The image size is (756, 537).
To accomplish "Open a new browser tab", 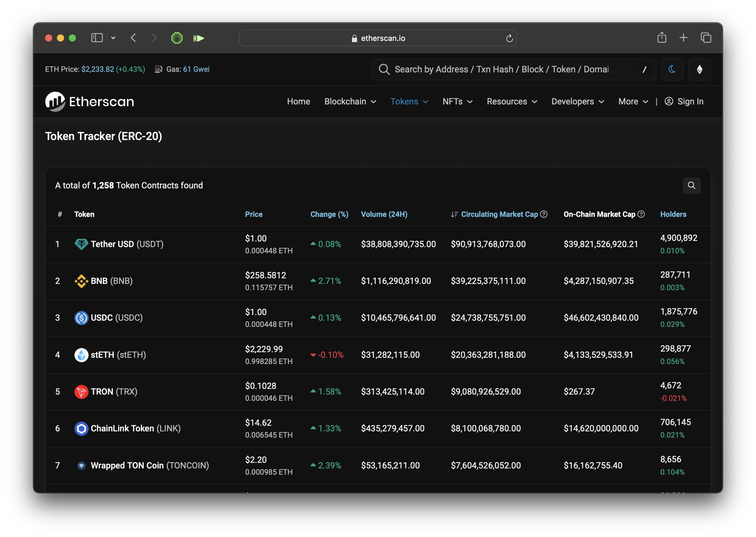I will click(683, 38).
